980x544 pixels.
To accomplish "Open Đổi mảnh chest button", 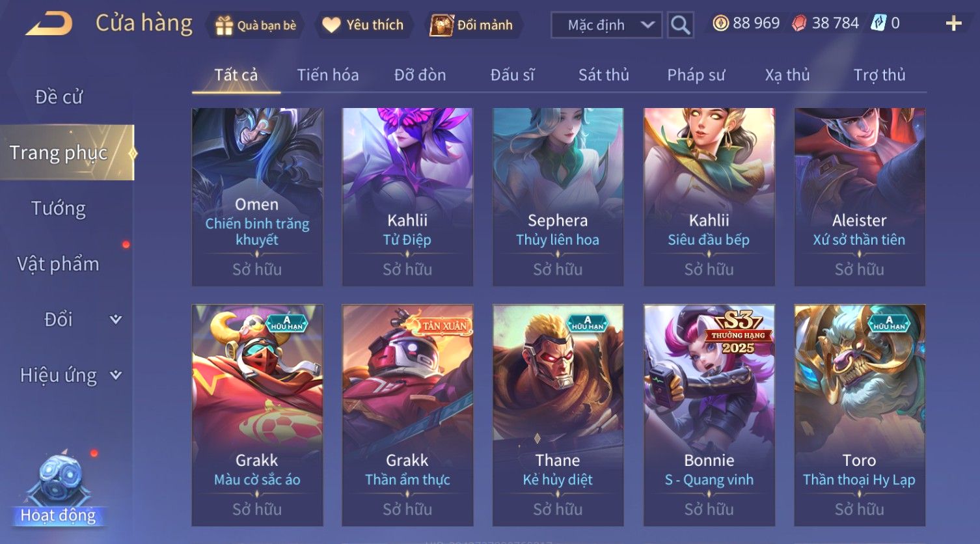I will [472, 25].
